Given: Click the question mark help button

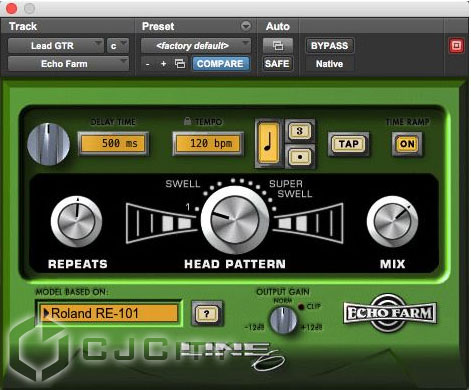Looking at the screenshot, I should (207, 313).
